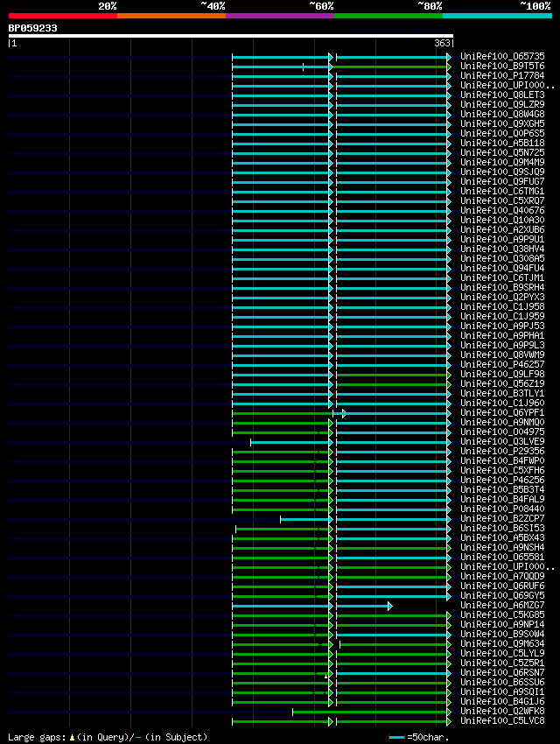Viewport: 560px width, 744px height.
Task: Select label UniRef100_C6TMG1
Action: pyautogui.click(x=502, y=191)
